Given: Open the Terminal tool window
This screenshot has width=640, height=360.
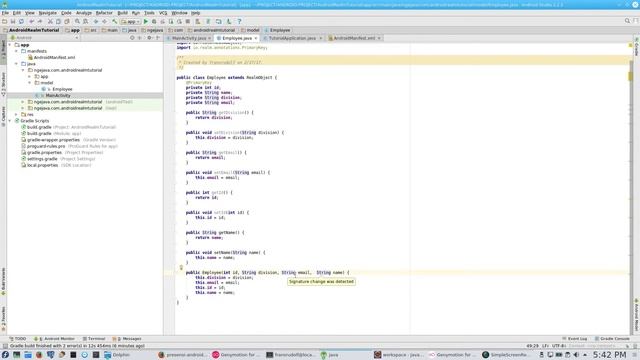Looking at the screenshot, I should click(94, 339).
